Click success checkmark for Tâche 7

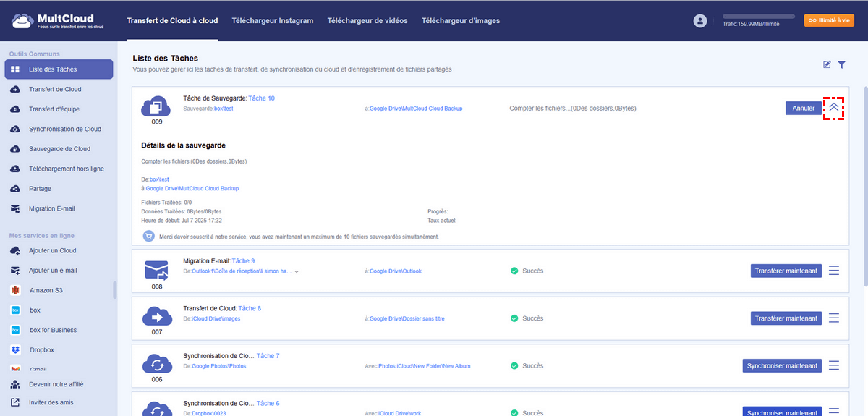point(514,366)
